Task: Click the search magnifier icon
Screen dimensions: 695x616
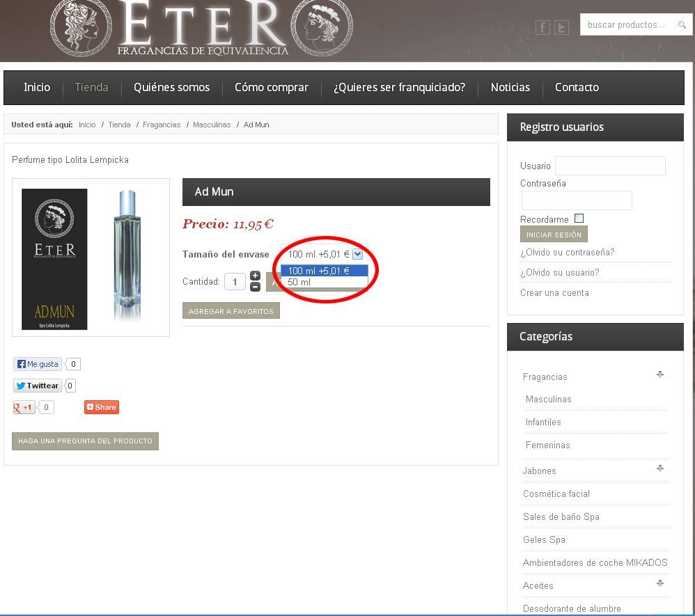Action: tap(682, 24)
